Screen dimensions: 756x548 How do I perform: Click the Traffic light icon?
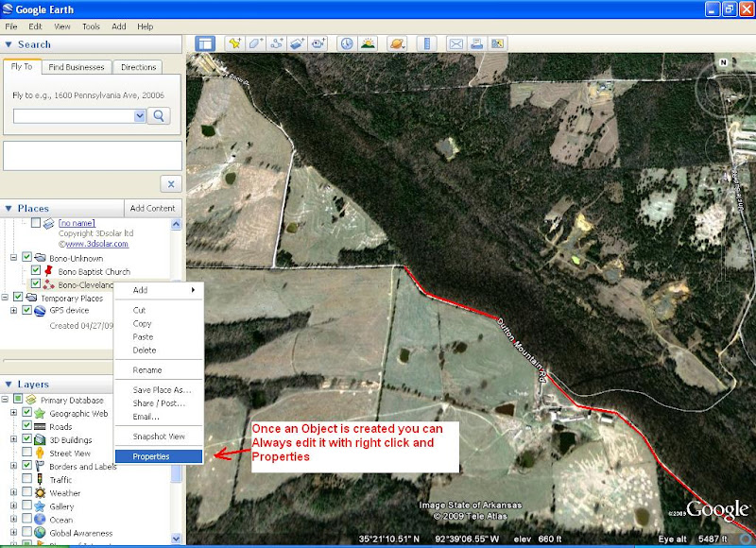(x=40, y=480)
